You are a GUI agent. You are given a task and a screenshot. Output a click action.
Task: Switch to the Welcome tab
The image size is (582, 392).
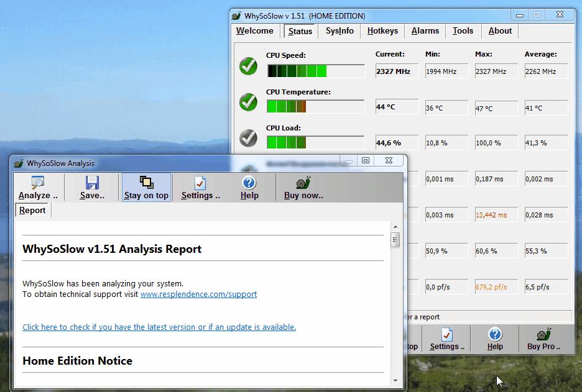(255, 31)
